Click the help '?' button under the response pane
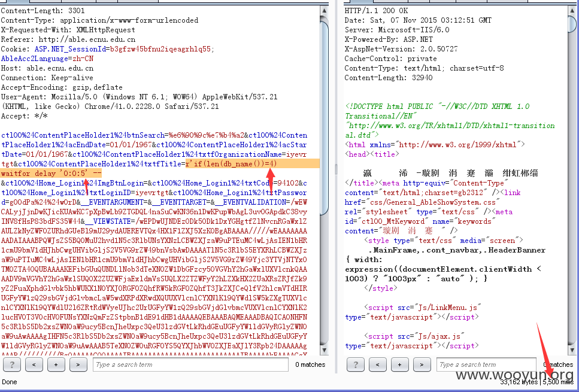579x392 pixels. point(356,364)
